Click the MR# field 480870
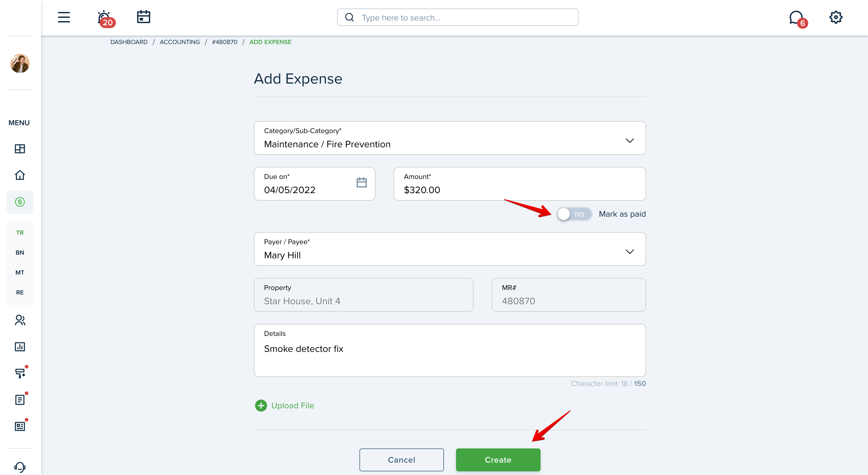Viewport: 868px width, 475px height. [x=568, y=295]
